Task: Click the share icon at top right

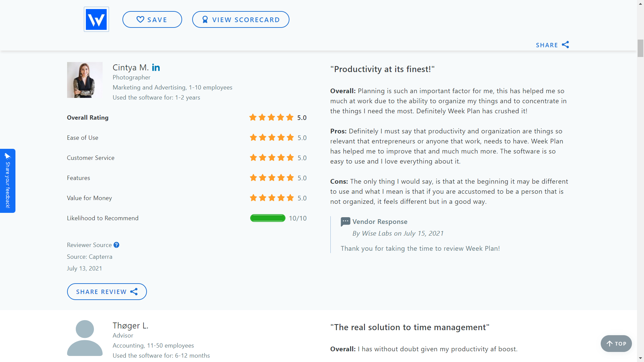Action: (566, 45)
